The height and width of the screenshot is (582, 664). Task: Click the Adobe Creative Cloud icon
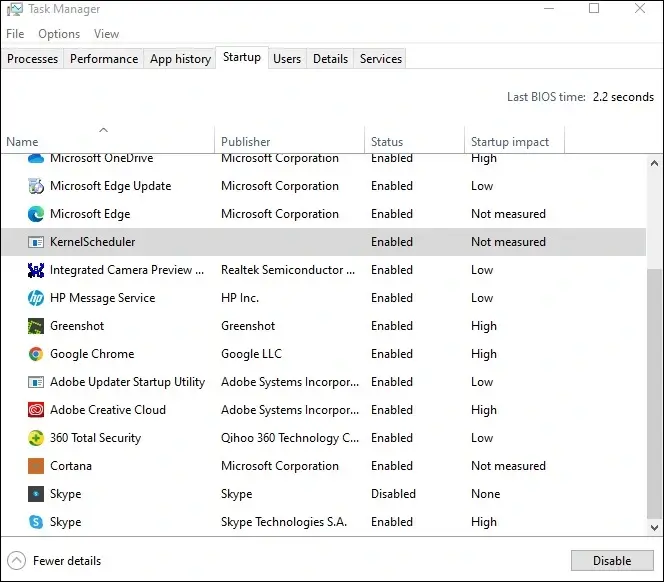click(36, 410)
